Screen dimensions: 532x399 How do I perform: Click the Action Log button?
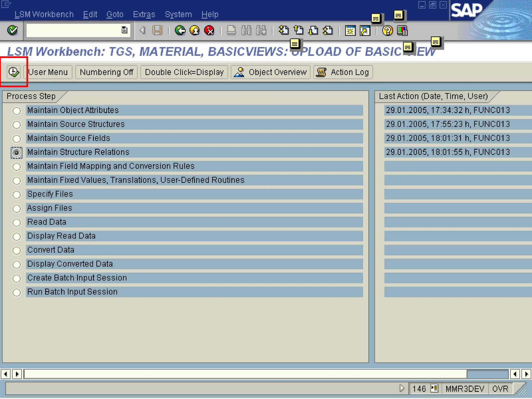[343, 72]
